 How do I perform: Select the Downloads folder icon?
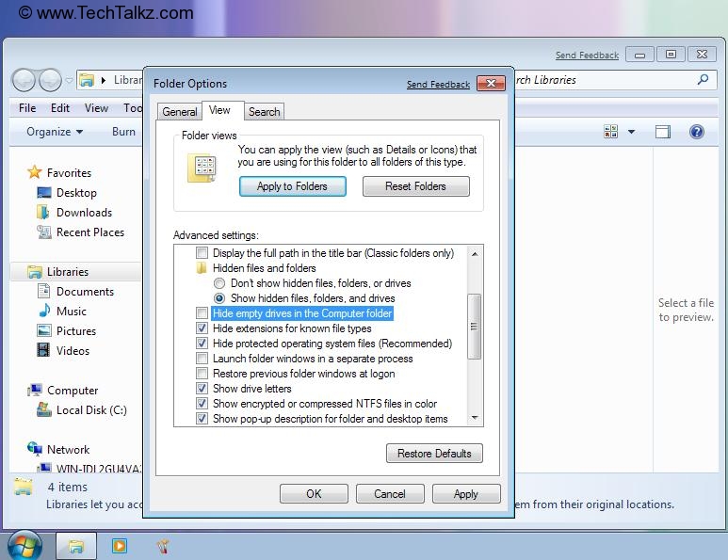[43, 213]
